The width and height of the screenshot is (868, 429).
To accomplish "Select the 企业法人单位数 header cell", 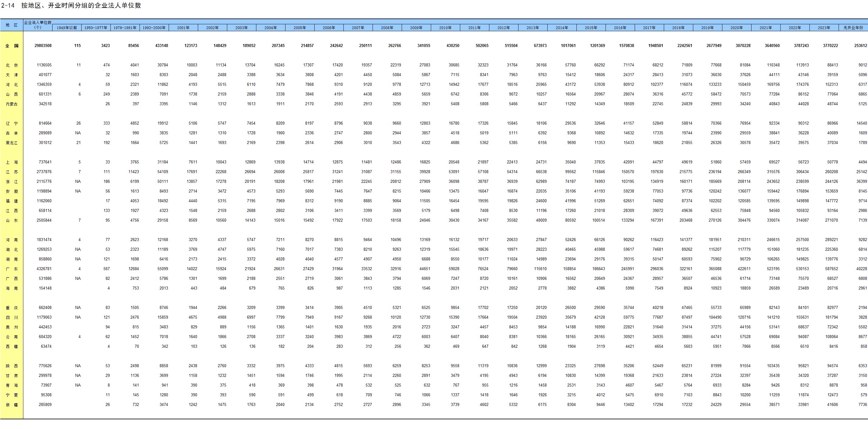I will pyautogui.click(x=38, y=25).
